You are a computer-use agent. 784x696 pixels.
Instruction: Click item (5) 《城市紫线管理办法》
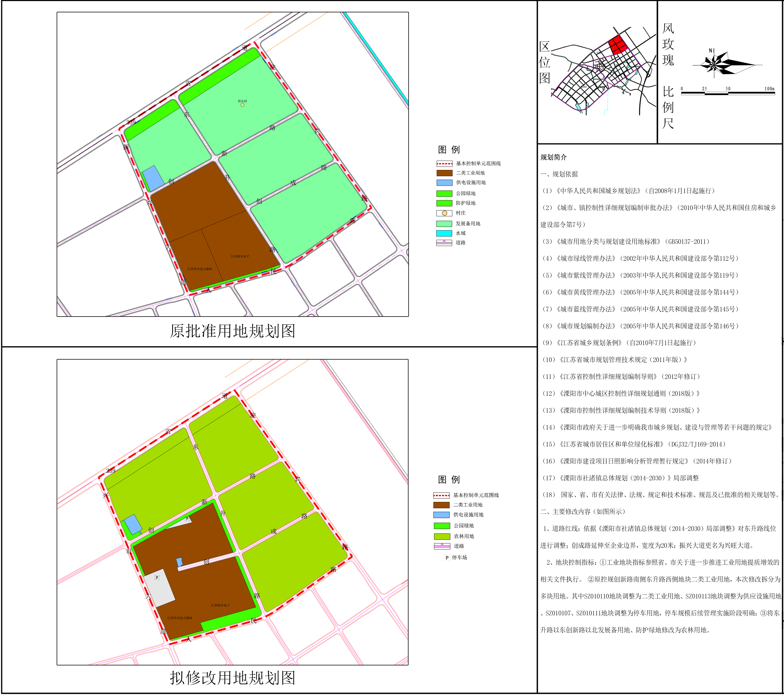click(640, 275)
